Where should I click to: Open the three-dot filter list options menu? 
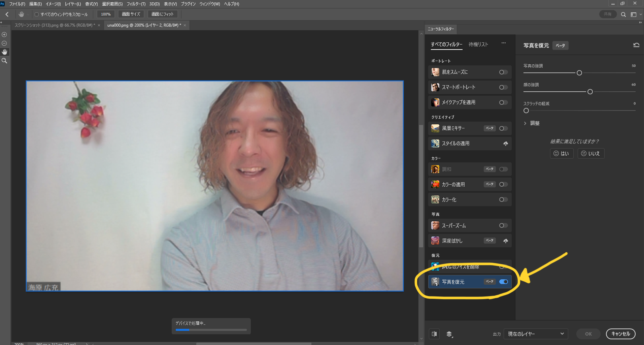(503, 43)
